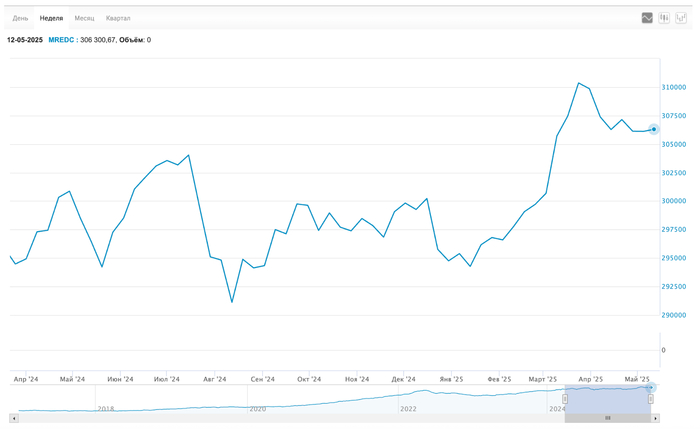Click the left scrollbar arrow
The image size is (700, 429).
(x=14, y=417)
